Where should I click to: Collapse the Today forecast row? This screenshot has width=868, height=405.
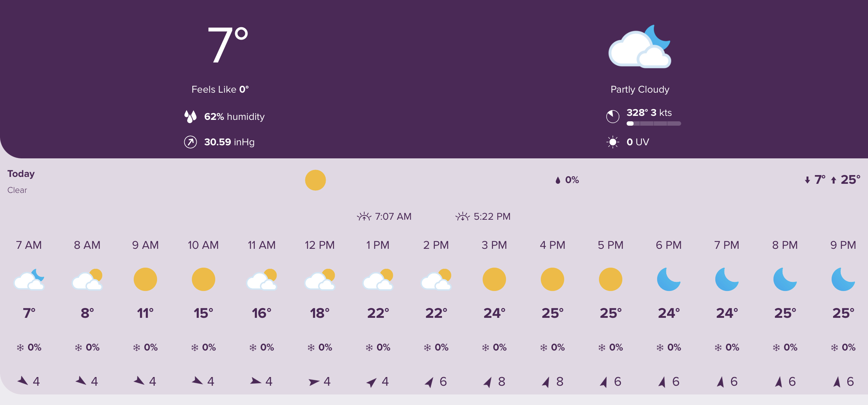tap(21, 174)
